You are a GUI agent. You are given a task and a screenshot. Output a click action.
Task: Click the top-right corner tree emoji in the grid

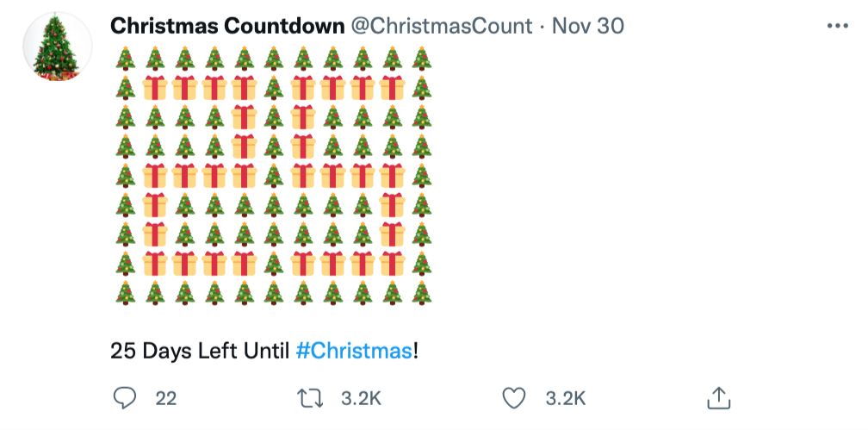421,59
